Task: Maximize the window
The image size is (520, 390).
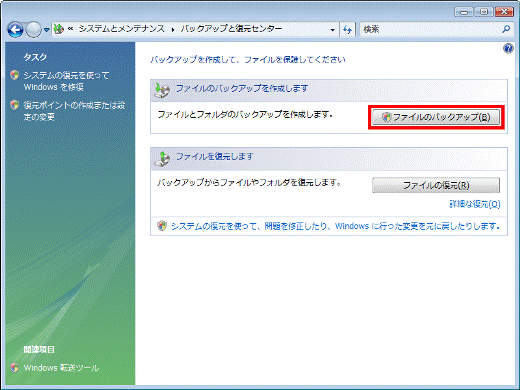Action: [484, 12]
